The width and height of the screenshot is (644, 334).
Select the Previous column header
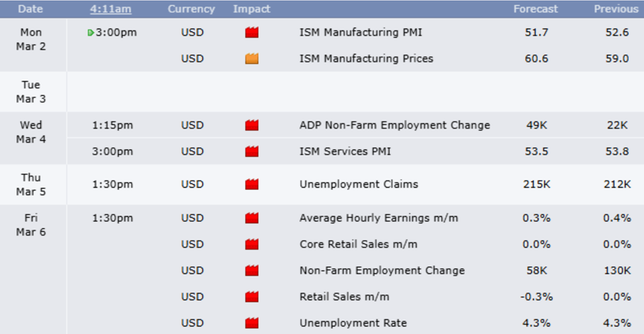point(616,9)
